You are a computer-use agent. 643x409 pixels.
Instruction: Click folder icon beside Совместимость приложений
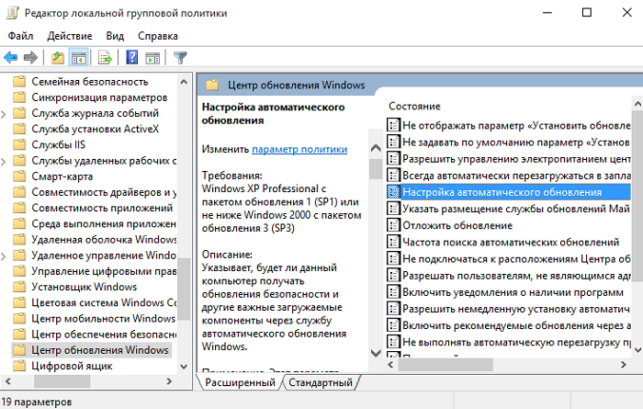click(19, 208)
